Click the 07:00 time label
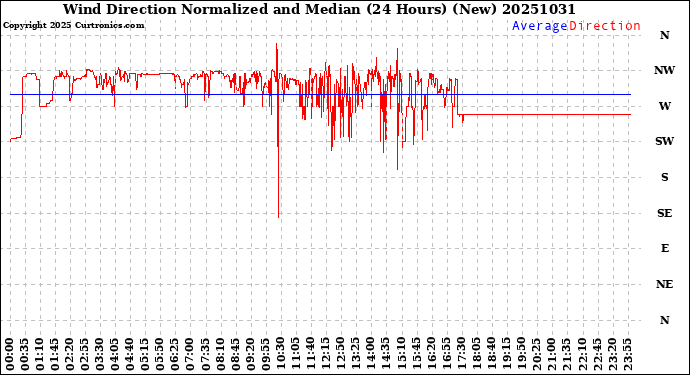Viewport: 690px width, 375px height. (x=190, y=354)
